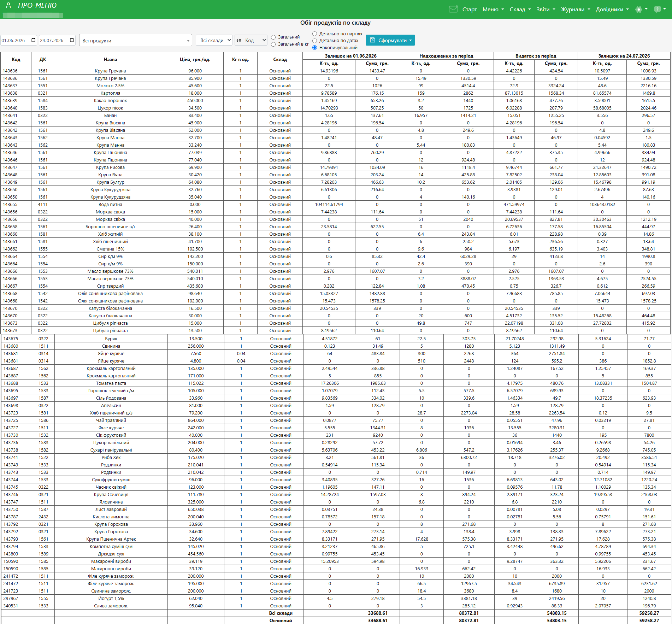Click the ПРО-МЕНЮ brand title
The image size is (672, 624).
click(37, 6)
